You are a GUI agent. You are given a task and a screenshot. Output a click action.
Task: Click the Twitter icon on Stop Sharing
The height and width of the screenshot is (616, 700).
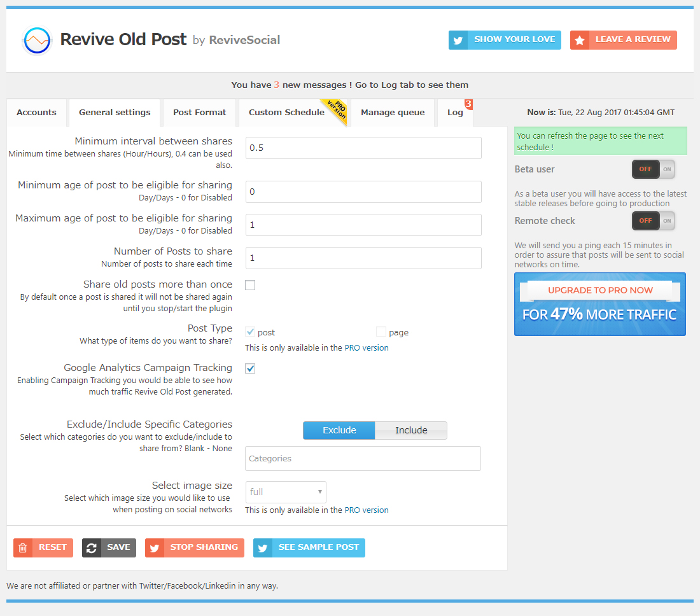(155, 548)
